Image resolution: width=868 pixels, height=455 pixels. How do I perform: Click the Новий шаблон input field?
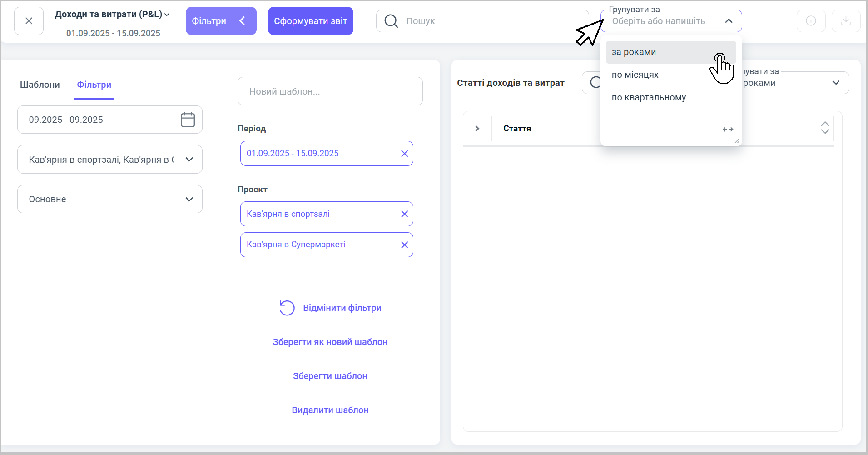(330, 91)
